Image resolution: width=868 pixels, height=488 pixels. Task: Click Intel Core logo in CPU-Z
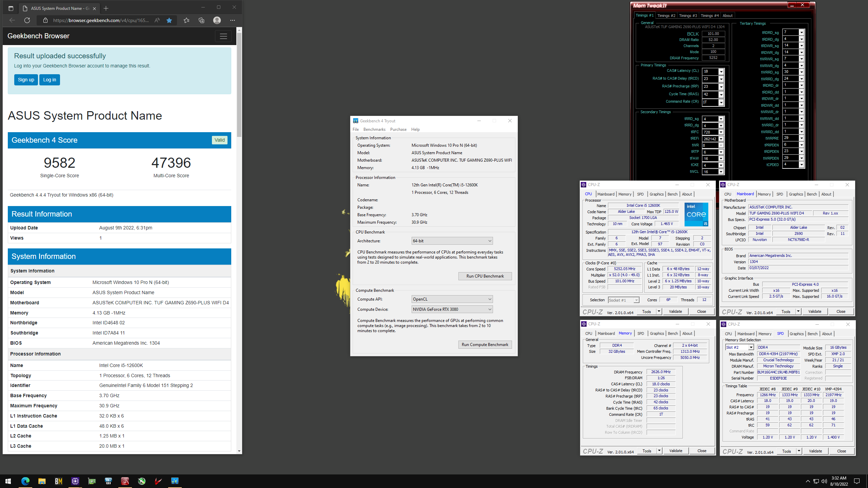tap(696, 214)
